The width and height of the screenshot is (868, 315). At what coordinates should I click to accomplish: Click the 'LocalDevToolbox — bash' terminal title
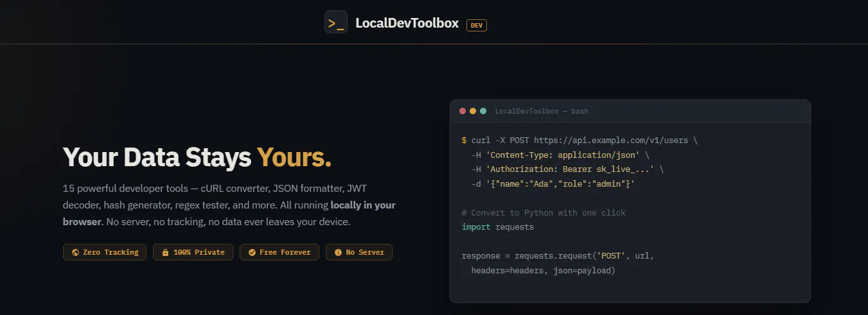coord(542,111)
